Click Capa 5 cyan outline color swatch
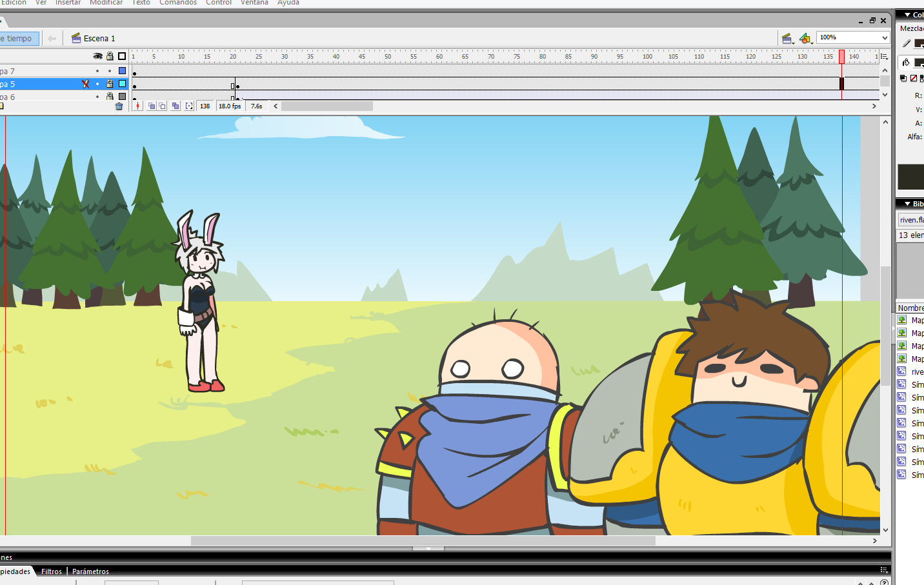The width and height of the screenshot is (924, 585). 122,84
